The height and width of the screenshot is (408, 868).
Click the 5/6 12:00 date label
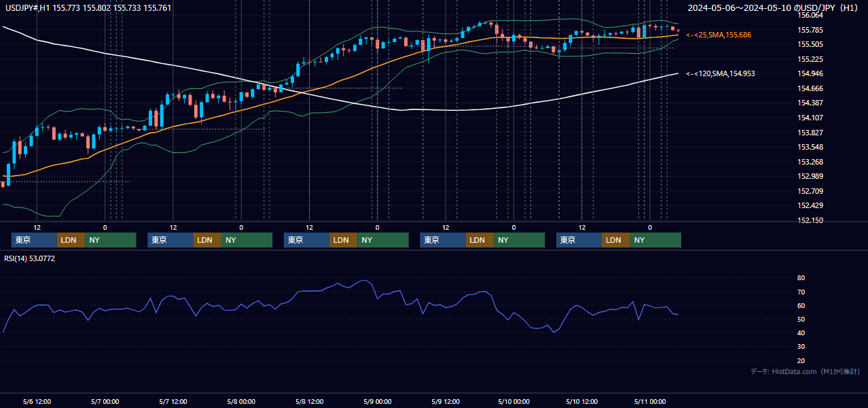pyautogui.click(x=37, y=401)
